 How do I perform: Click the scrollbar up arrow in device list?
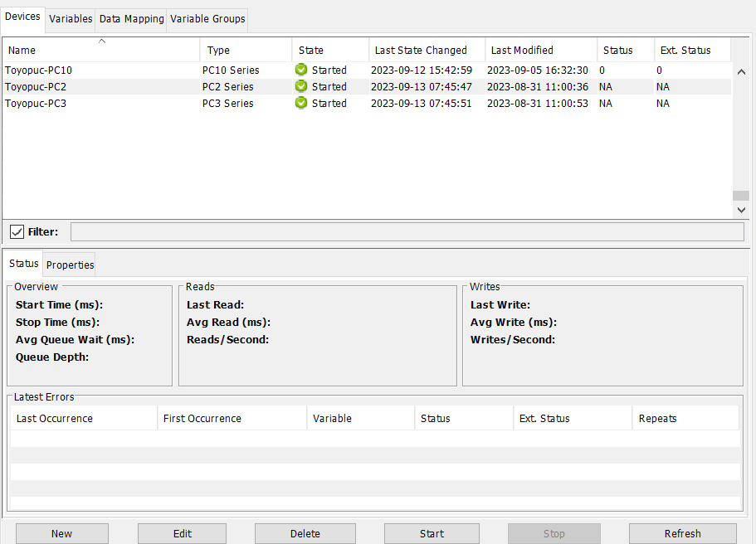[741, 72]
